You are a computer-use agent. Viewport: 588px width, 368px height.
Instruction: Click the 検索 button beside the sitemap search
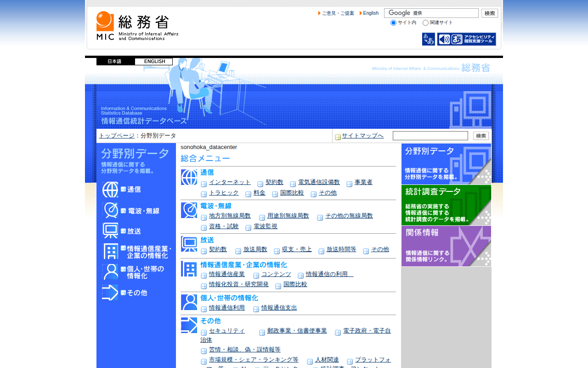(481, 136)
